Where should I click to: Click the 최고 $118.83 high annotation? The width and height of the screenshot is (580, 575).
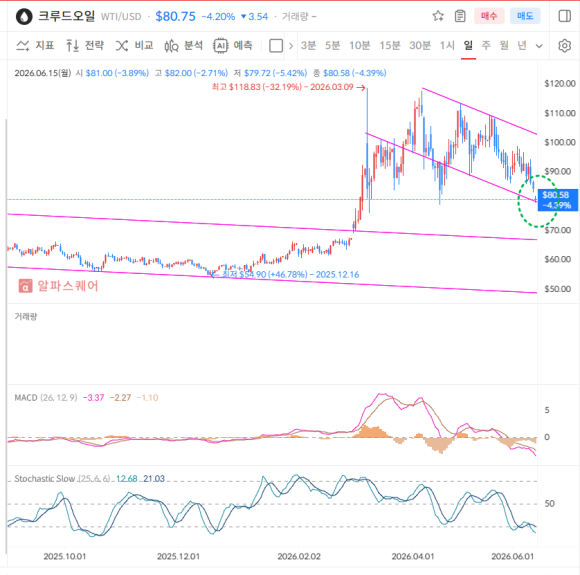(x=289, y=87)
